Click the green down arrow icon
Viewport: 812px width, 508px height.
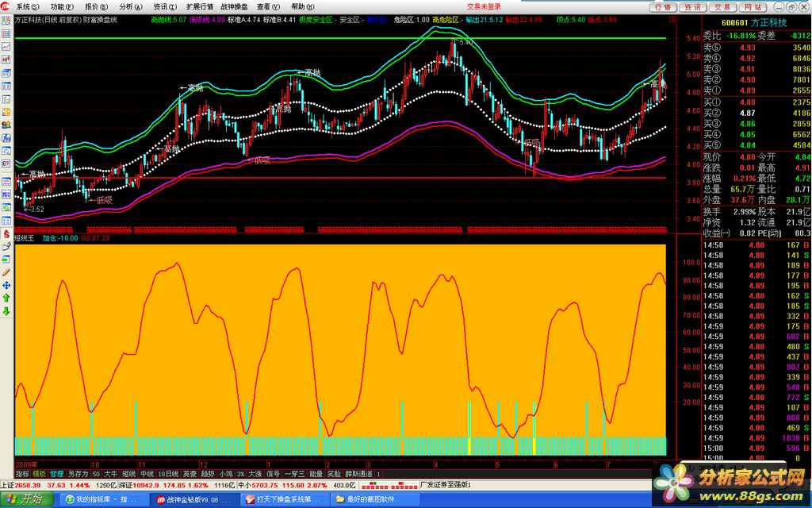pos(6,311)
